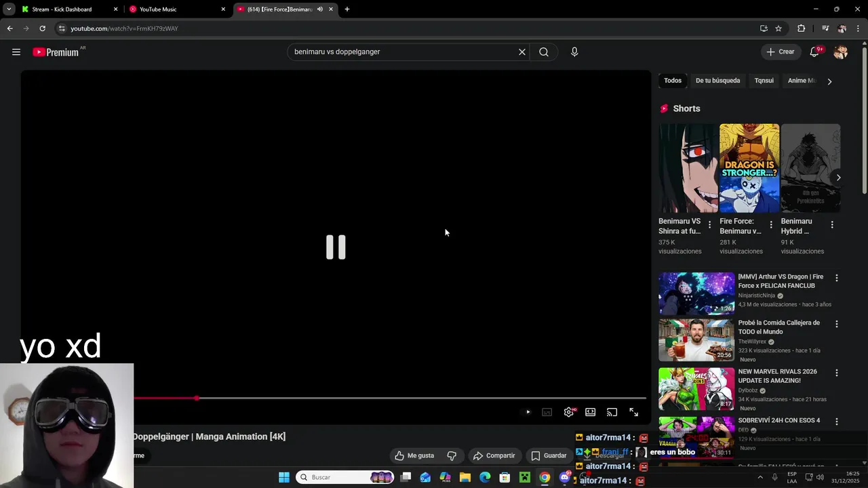868x488 pixels.
Task: Open Minecraft from the taskbar
Action: (525, 477)
